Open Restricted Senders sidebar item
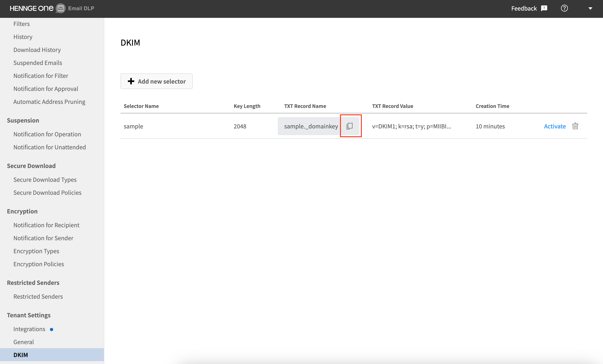Viewport: 603px width, 364px height. (38, 296)
